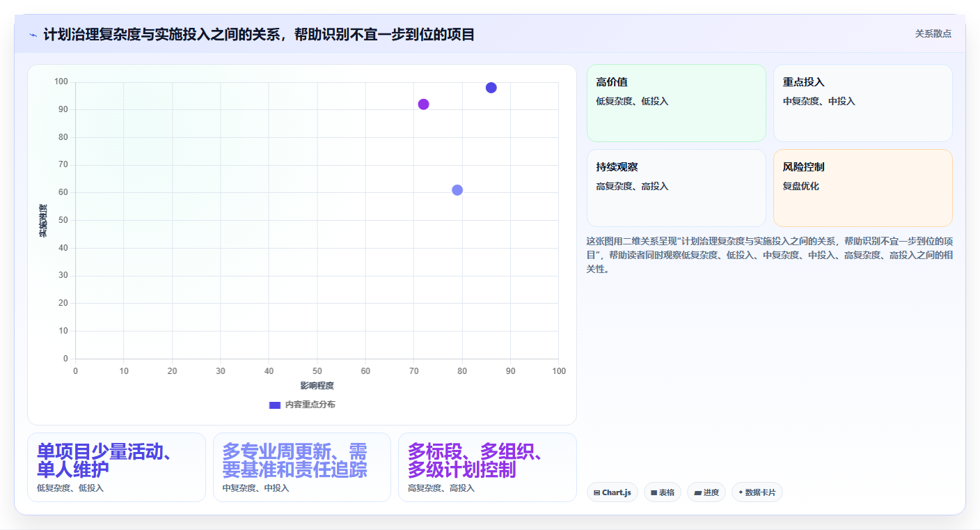Click the table icon in the 表格 chip
This screenshot has width=980, height=530.
click(654, 493)
